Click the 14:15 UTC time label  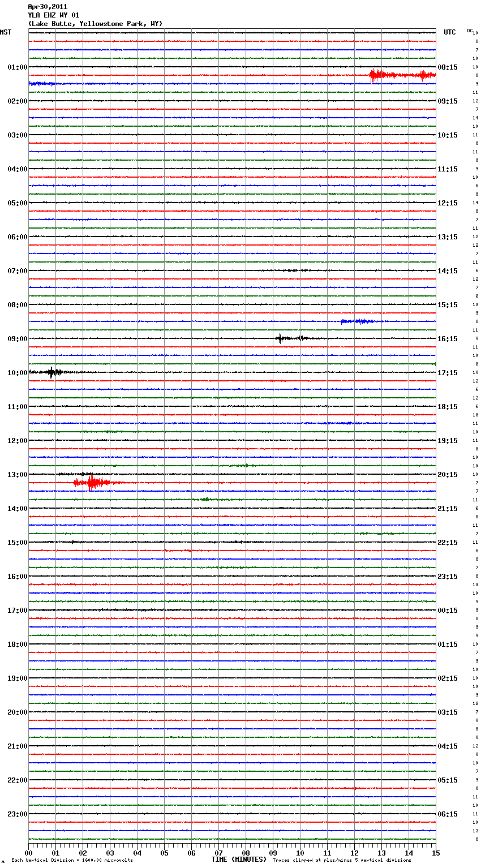[x=448, y=271]
